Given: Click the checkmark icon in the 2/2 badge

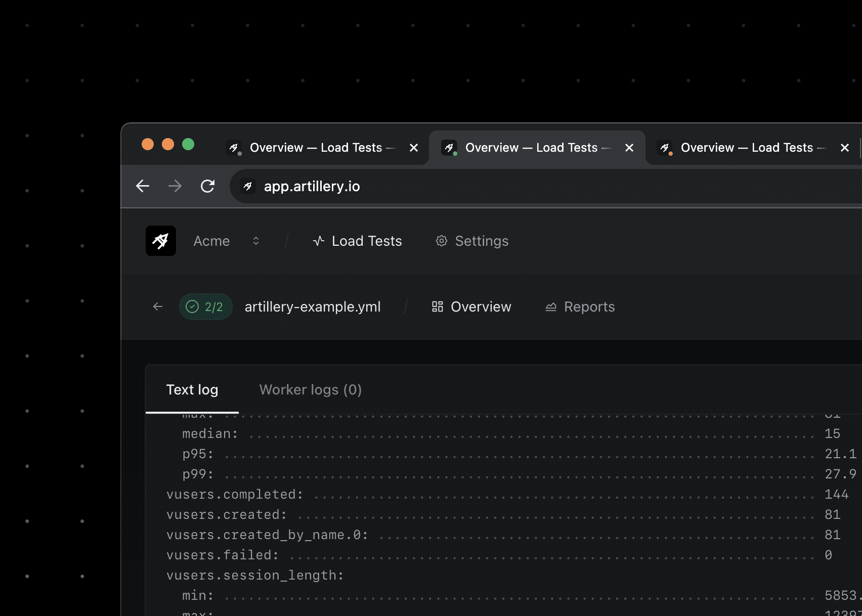Looking at the screenshot, I should (x=192, y=306).
